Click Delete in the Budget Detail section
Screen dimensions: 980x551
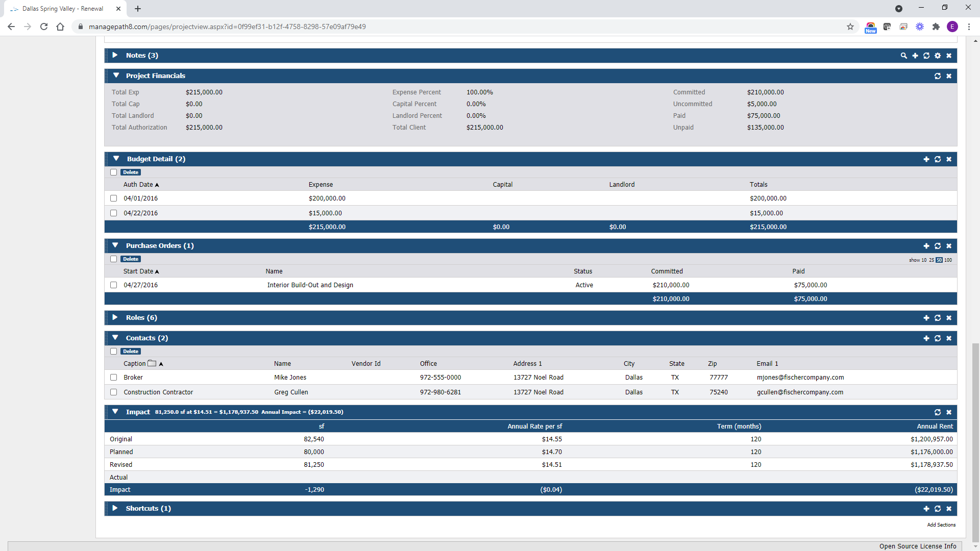pyautogui.click(x=131, y=172)
